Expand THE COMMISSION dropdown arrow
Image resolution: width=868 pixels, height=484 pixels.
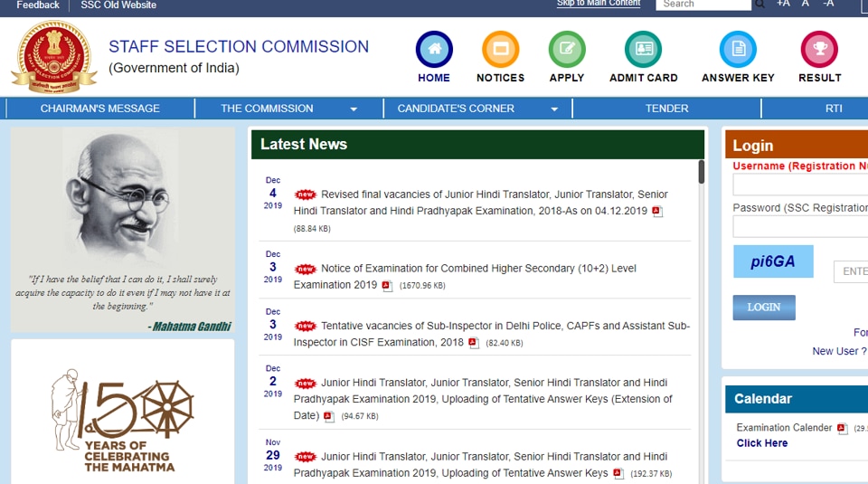click(354, 109)
